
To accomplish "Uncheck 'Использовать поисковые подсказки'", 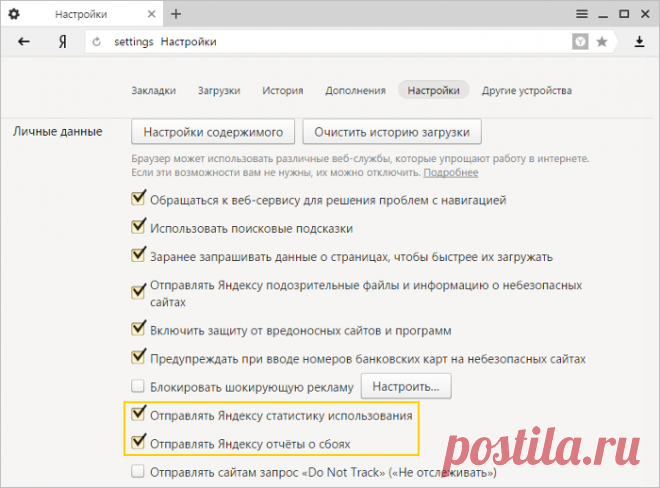I will tap(139, 228).
